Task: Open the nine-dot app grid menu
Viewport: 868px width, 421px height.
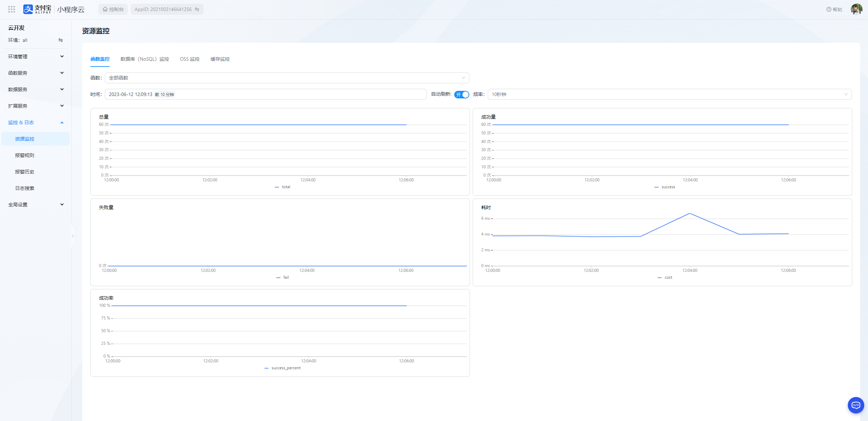Action: [x=12, y=9]
